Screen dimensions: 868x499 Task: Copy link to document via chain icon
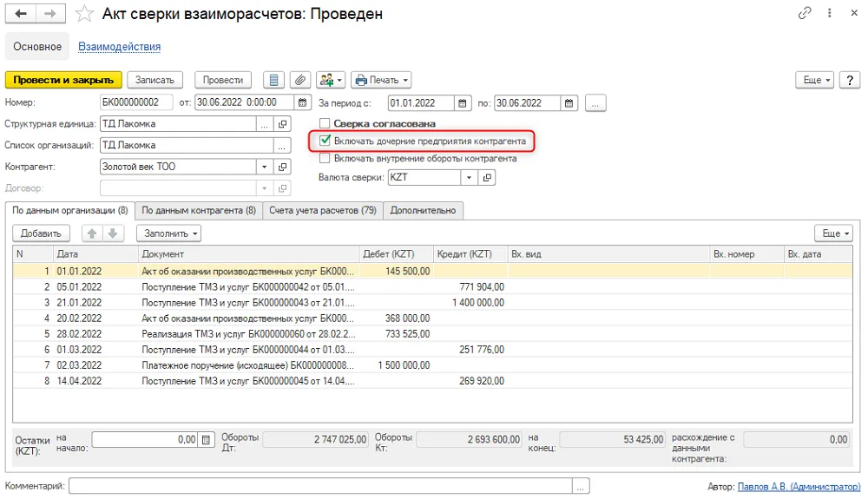[x=805, y=13]
